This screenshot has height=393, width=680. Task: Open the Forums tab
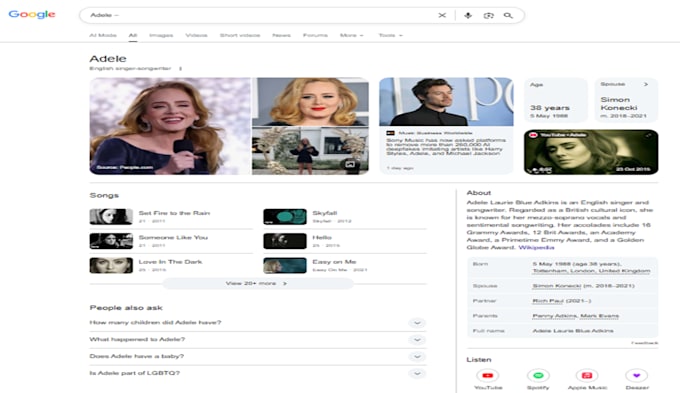pyautogui.click(x=315, y=35)
